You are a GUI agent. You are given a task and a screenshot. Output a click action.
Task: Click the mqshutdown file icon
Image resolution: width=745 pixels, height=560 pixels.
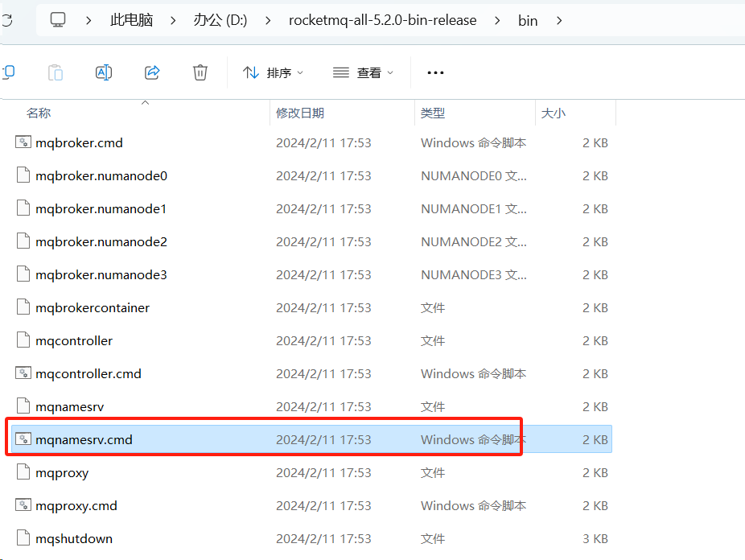pos(23,538)
